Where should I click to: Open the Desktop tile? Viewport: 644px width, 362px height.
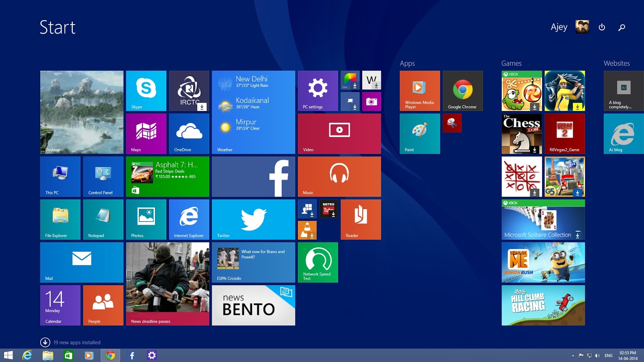click(x=82, y=112)
